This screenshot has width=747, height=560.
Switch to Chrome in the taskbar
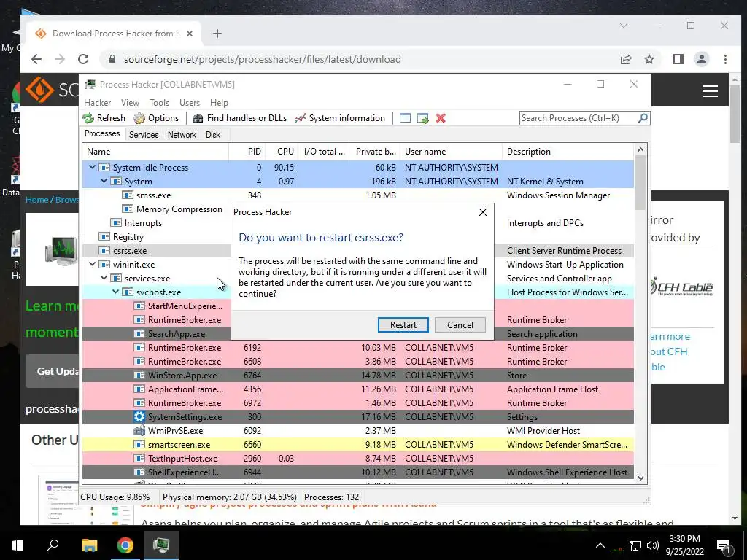point(125,545)
